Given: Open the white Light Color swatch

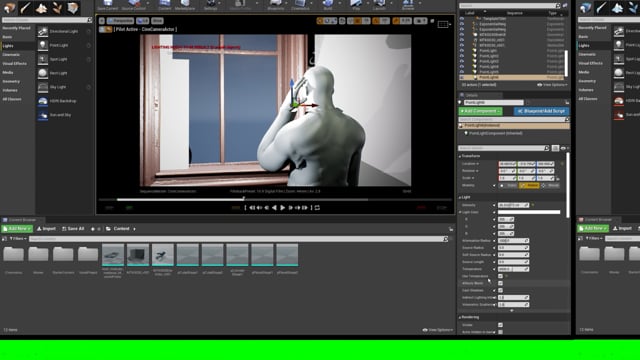Looking at the screenshot, I should pyautogui.click(x=529, y=212).
